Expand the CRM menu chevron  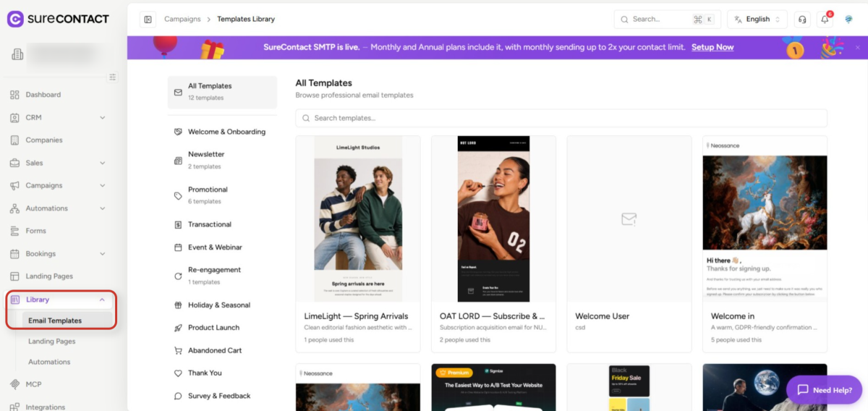coord(102,117)
